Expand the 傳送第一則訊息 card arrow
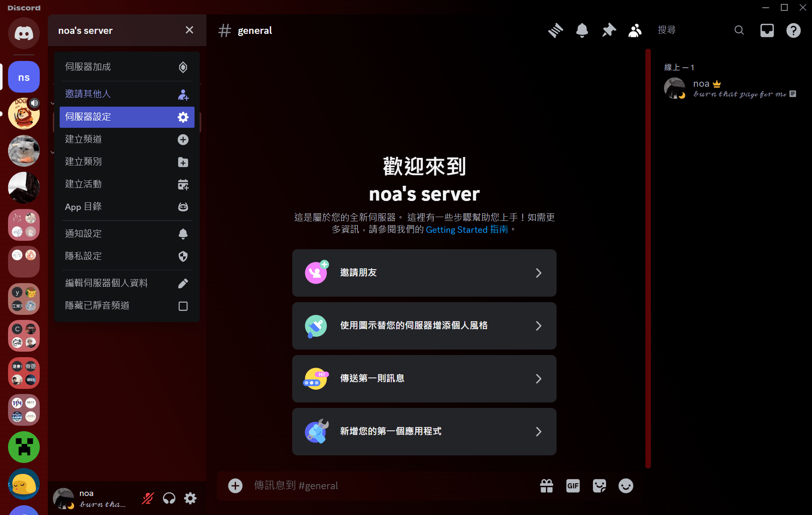The height and width of the screenshot is (515, 812). click(x=538, y=379)
